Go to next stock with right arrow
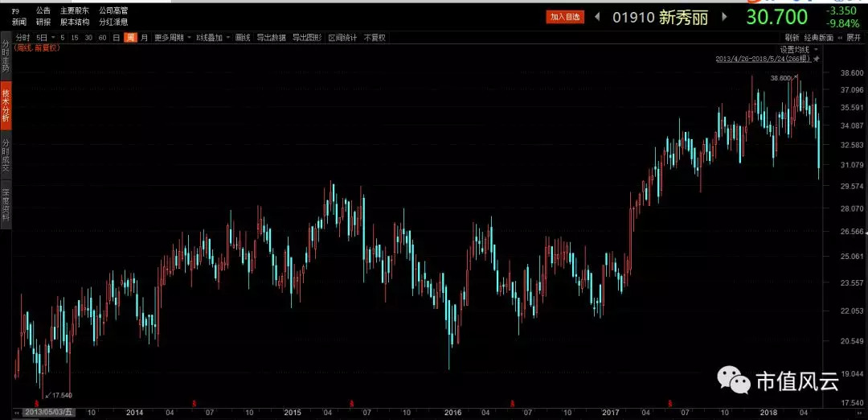Screen dimensions: 868x420 point(724,17)
